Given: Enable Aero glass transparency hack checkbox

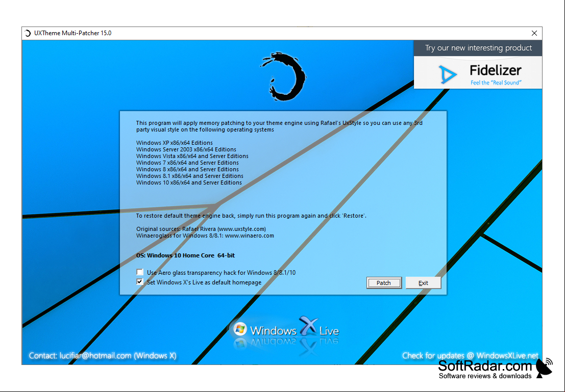Looking at the screenshot, I should (x=140, y=272).
